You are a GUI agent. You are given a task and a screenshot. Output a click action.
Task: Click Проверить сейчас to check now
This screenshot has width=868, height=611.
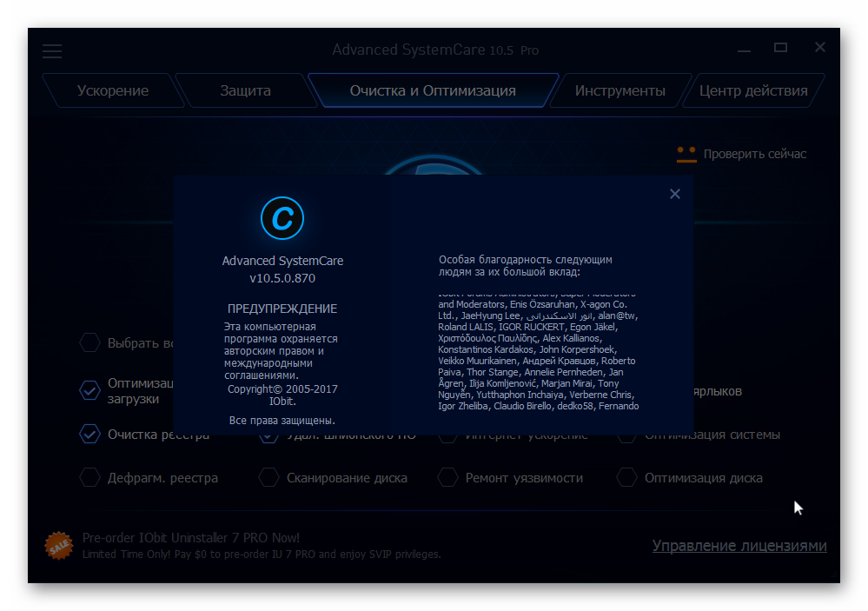[754, 154]
